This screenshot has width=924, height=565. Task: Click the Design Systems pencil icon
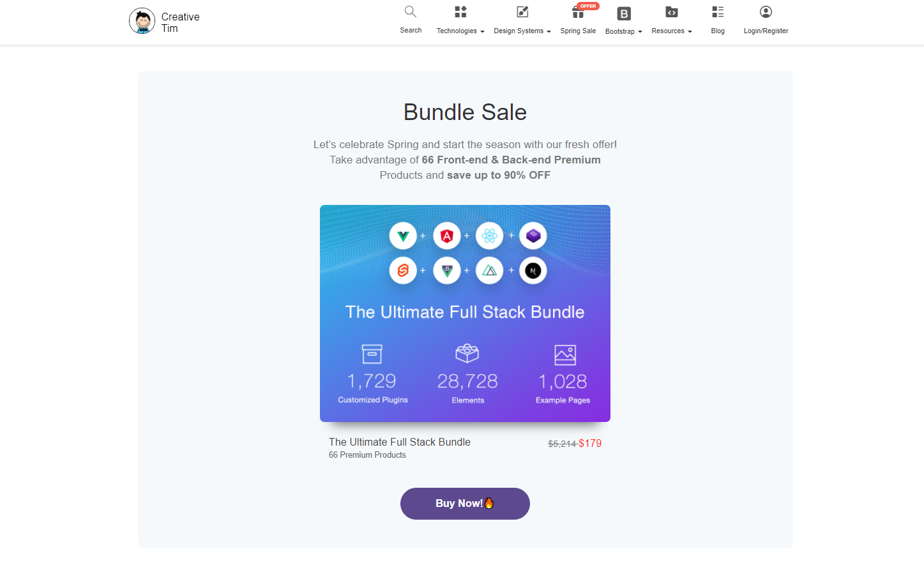click(x=522, y=11)
